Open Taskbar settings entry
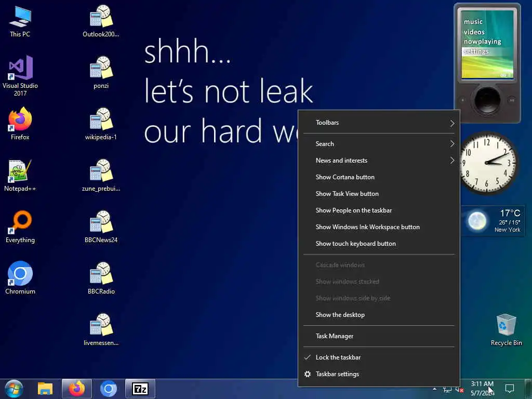The image size is (532, 399). pyautogui.click(x=379, y=374)
